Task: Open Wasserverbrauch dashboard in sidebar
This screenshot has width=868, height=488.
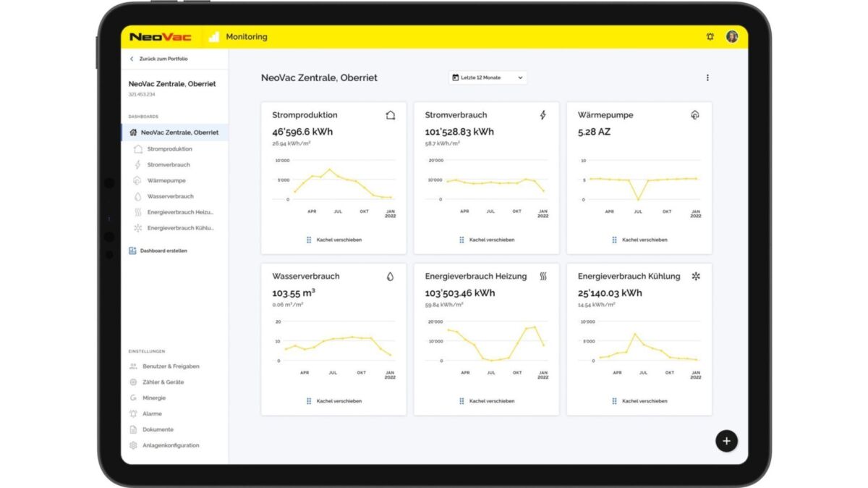Action: pyautogui.click(x=171, y=196)
